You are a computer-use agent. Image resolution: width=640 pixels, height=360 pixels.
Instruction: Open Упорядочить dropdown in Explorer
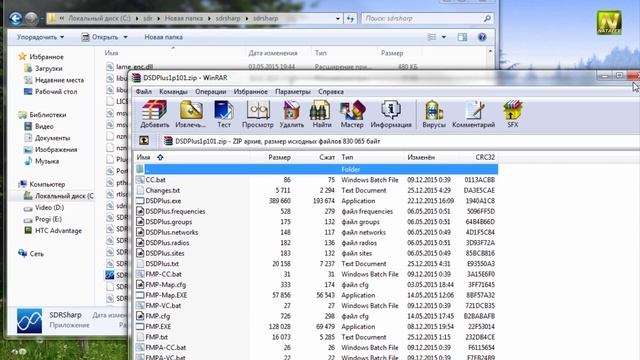[40, 37]
